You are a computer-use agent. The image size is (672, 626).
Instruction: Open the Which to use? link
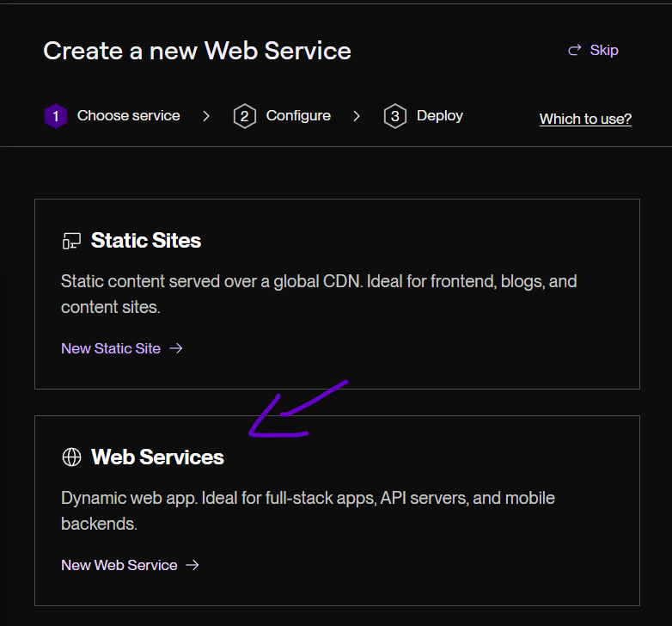[x=585, y=119]
